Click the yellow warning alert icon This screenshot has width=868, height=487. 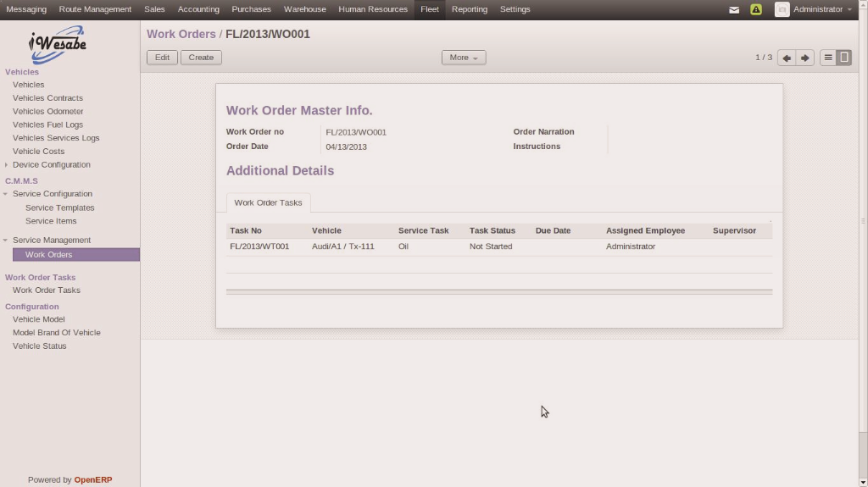(756, 9)
